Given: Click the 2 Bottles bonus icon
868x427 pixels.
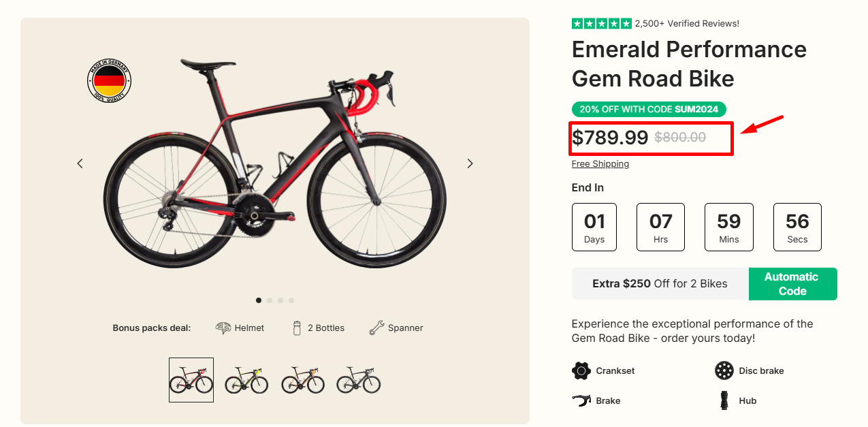Looking at the screenshot, I should [x=298, y=327].
